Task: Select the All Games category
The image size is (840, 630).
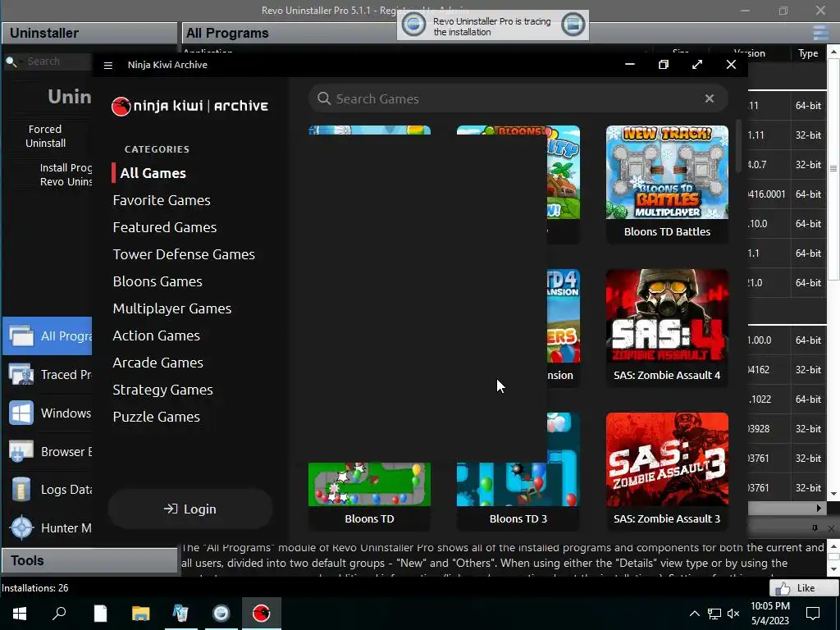Action: point(153,173)
